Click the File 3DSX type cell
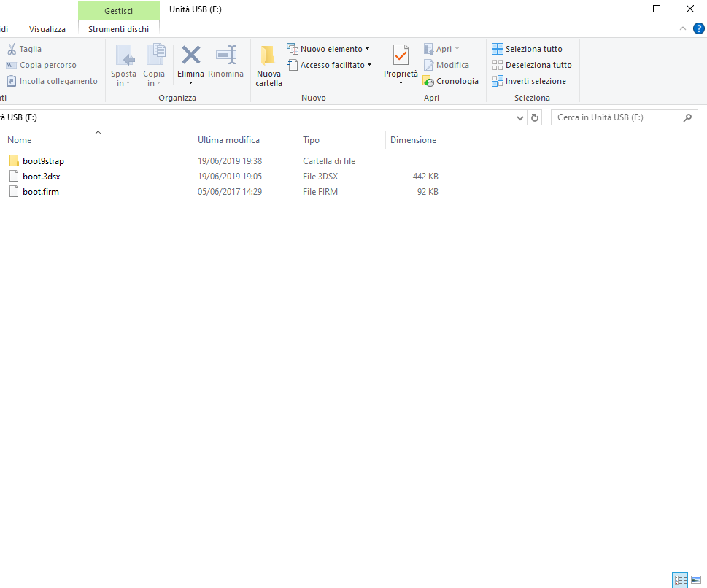707x588 pixels. 320,177
